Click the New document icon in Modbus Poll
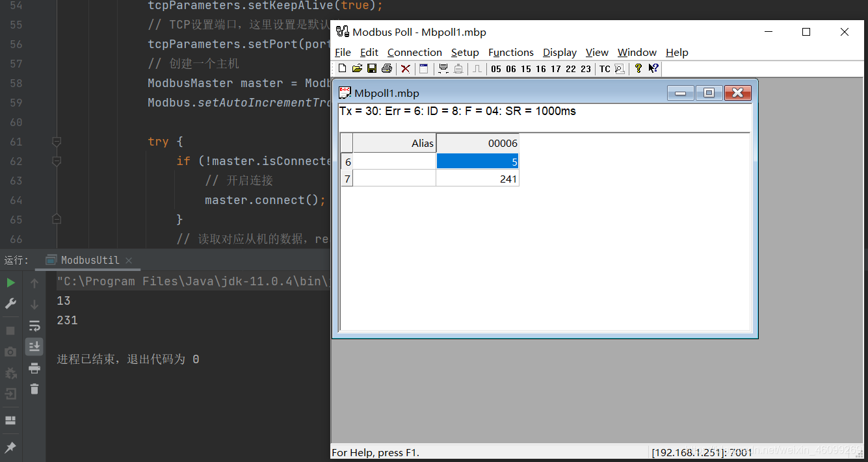Viewport: 868px width, 462px height. (343, 69)
